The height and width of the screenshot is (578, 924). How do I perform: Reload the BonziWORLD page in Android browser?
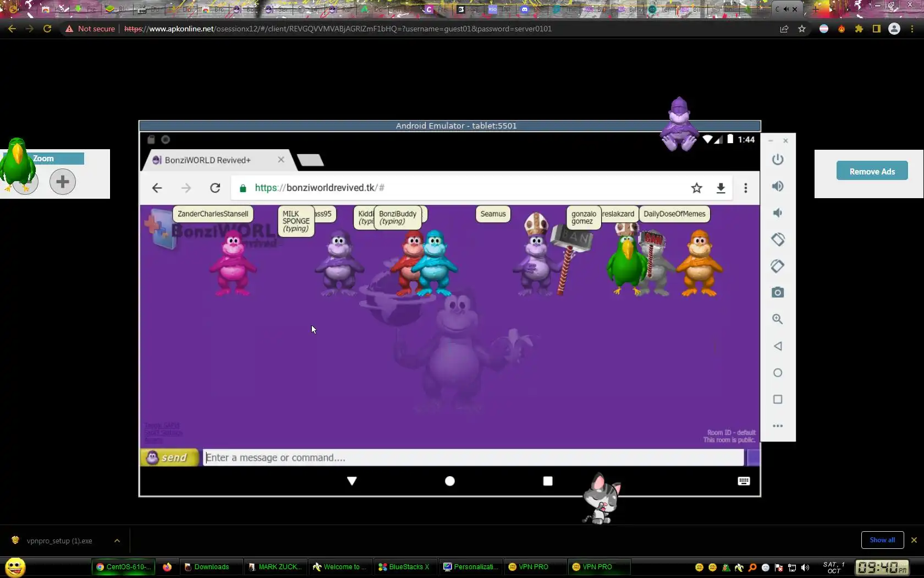[215, 188]
